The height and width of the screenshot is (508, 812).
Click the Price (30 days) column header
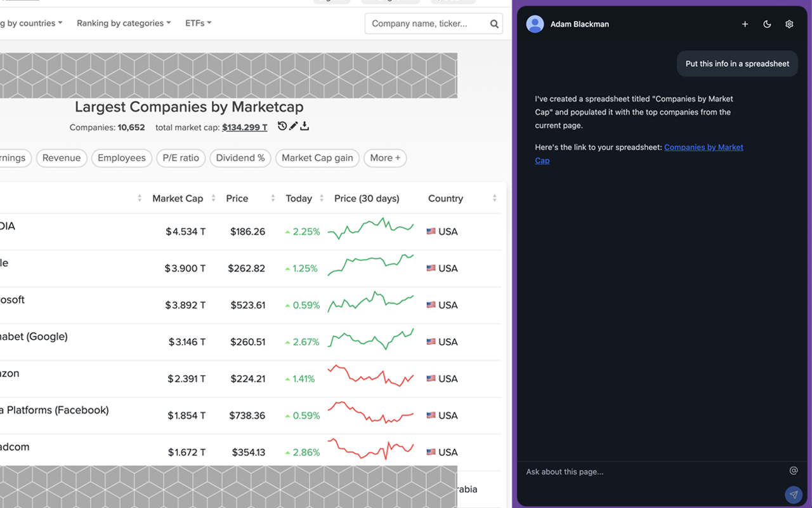point(367,199)
